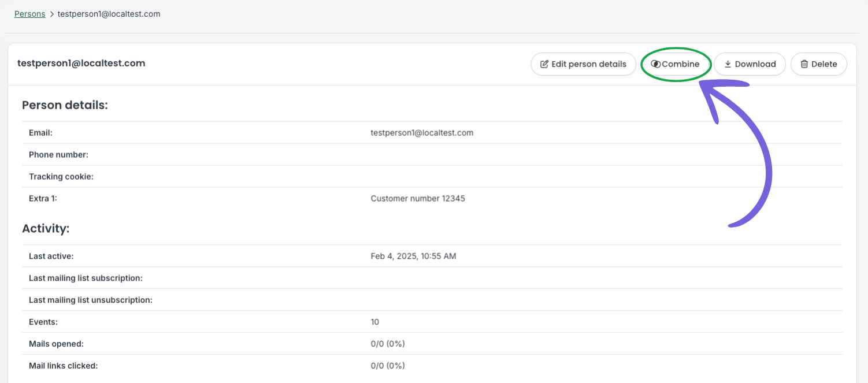Click the overlapping circles Combine icon
The height and width of the screenshot is (383, 868).
pos(655,64)
